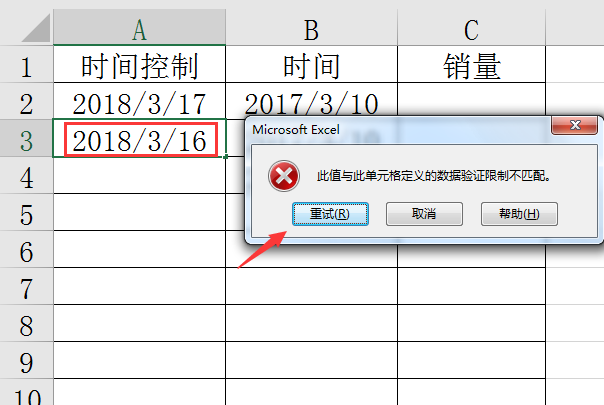Viewport: 604px width, 405px height.
Task: Click cell with date 2018/3/16
Action: (x=139, y=139)
